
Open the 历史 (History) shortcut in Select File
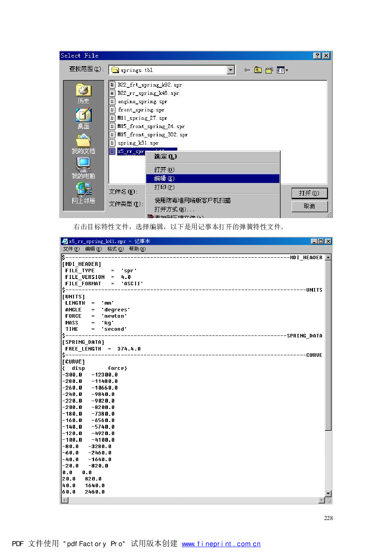coord(83,94)
